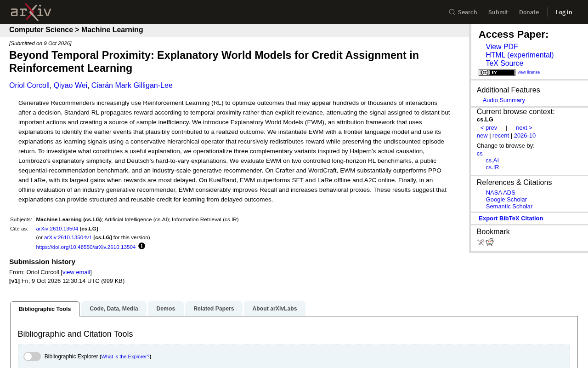Open HTML (experimental) version

520,55
